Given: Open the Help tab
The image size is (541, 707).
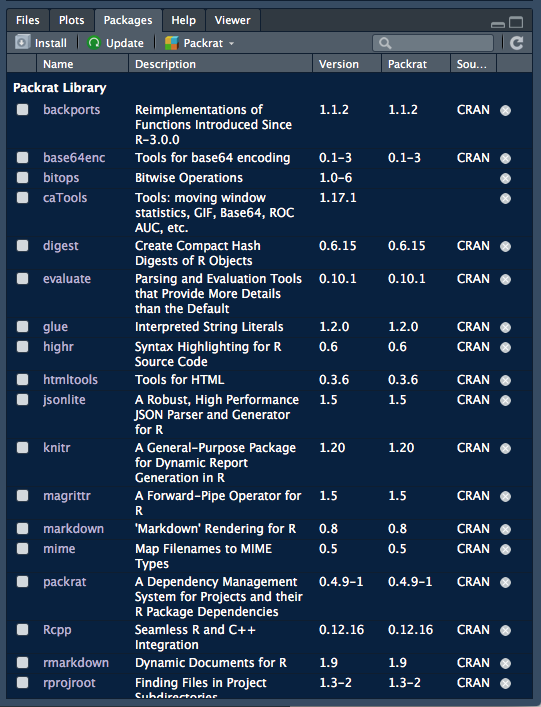Looking at the screenshot, I should [x=183, y=20].
